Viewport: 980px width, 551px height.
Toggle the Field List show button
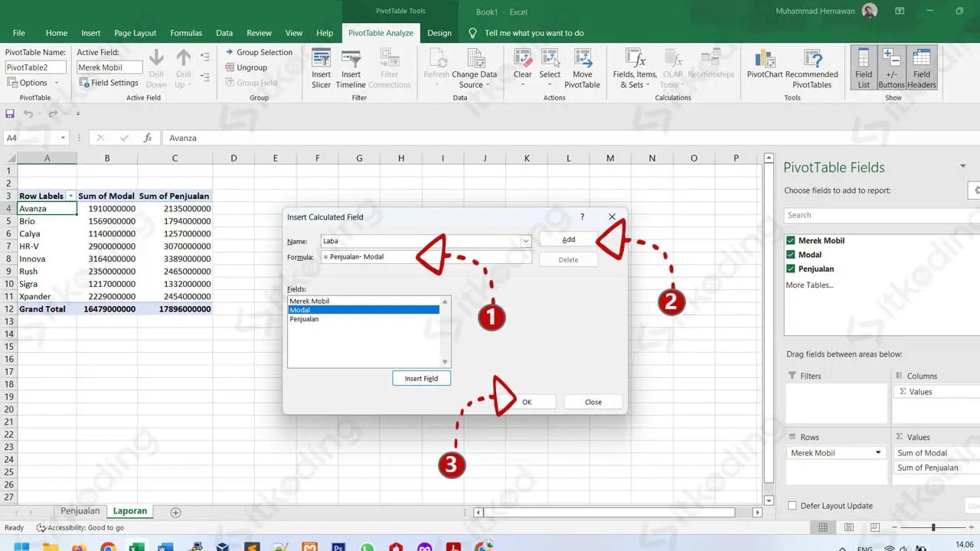[x=864, y=67]
